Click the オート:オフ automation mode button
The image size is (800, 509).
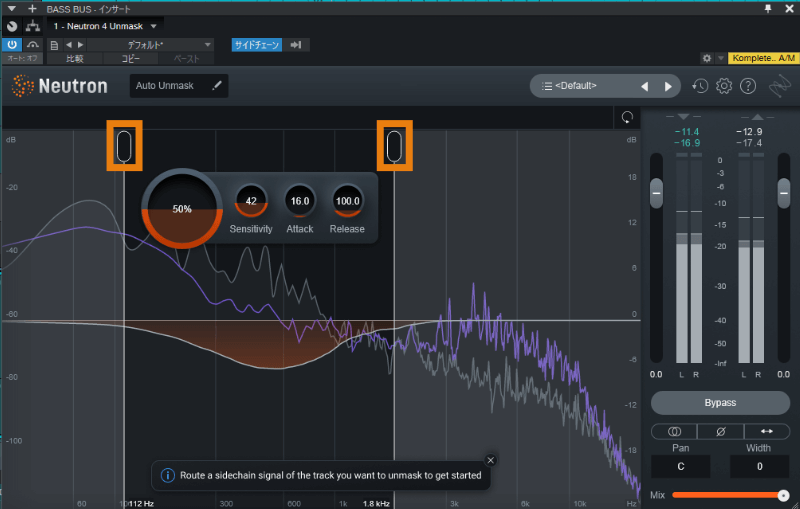[x=22, y=58]
